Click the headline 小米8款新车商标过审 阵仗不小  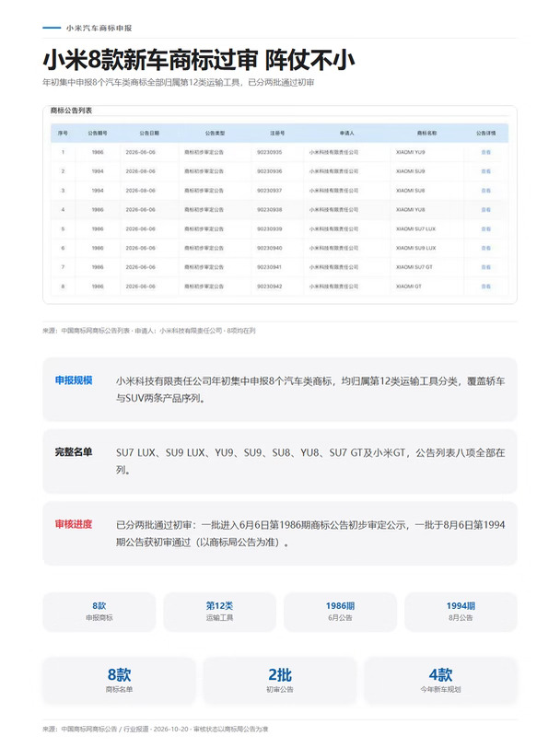[x=198, y=60]
